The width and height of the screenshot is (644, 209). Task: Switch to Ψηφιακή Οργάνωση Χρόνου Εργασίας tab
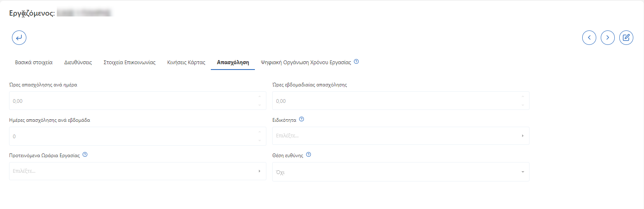point(306,63)
